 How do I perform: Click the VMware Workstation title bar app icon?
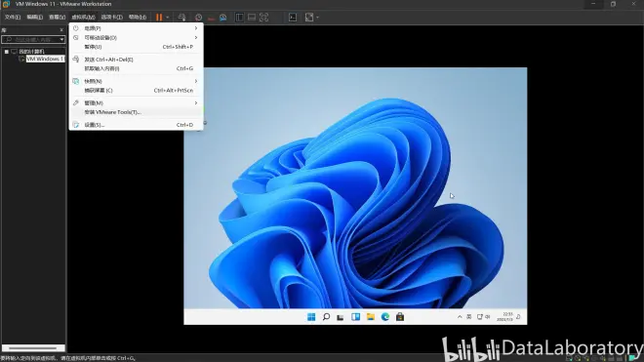(6, 4)
